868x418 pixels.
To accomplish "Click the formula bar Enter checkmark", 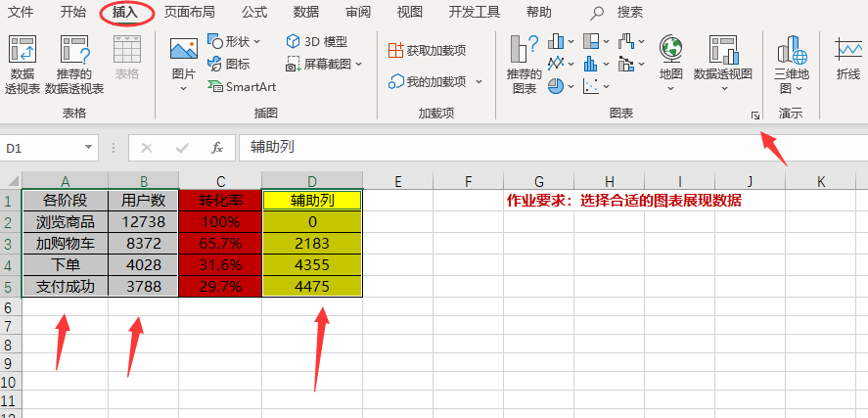I will (x=182, y=148).
